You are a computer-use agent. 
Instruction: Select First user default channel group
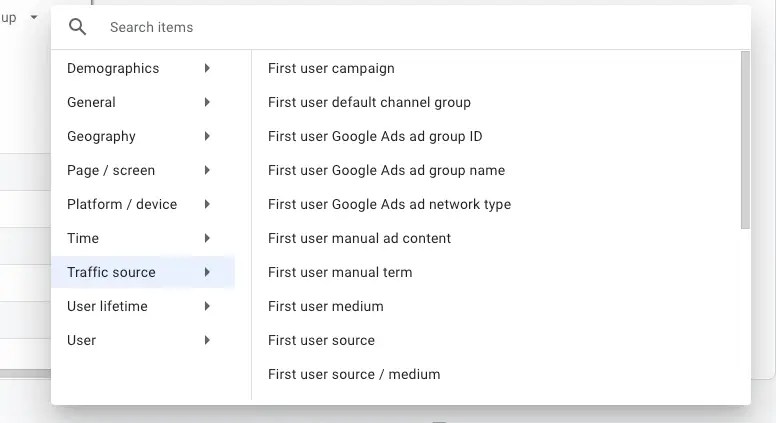[369, 102]
